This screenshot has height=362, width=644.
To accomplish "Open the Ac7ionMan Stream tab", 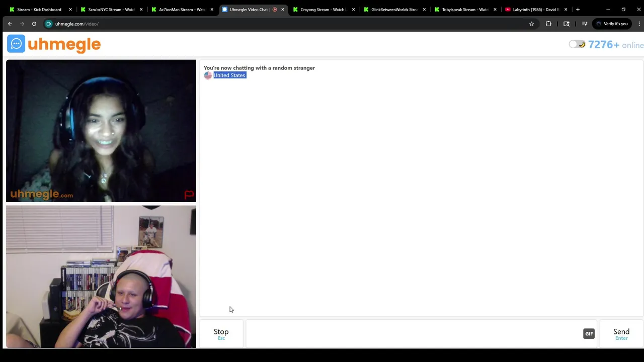I will pyautogui.click(x=181, y=10).
